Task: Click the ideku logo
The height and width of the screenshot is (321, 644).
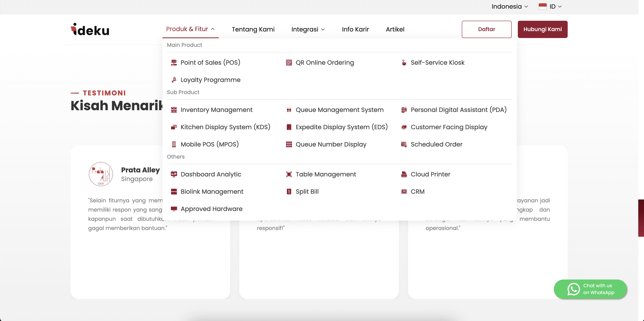Action: click(x=90, y=30)
